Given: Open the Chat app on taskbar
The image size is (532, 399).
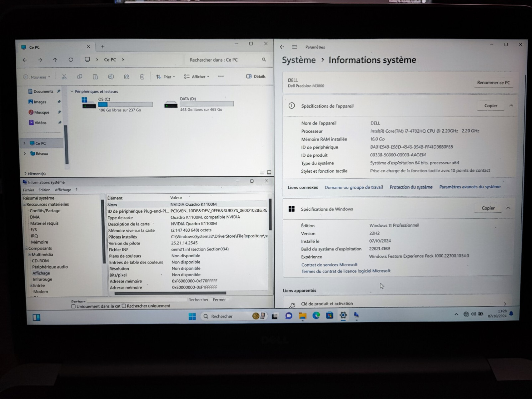Looking at the screenshot, I should pos(289,316).
